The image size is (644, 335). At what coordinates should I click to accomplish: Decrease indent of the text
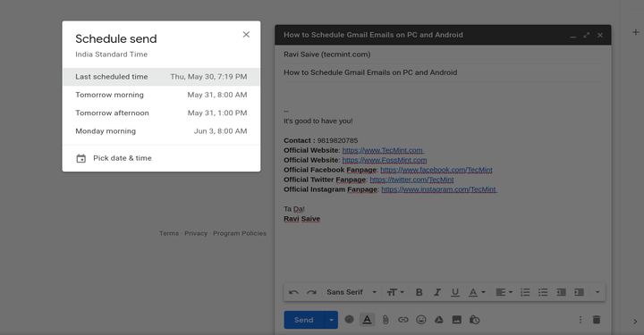tap(561, 292)
